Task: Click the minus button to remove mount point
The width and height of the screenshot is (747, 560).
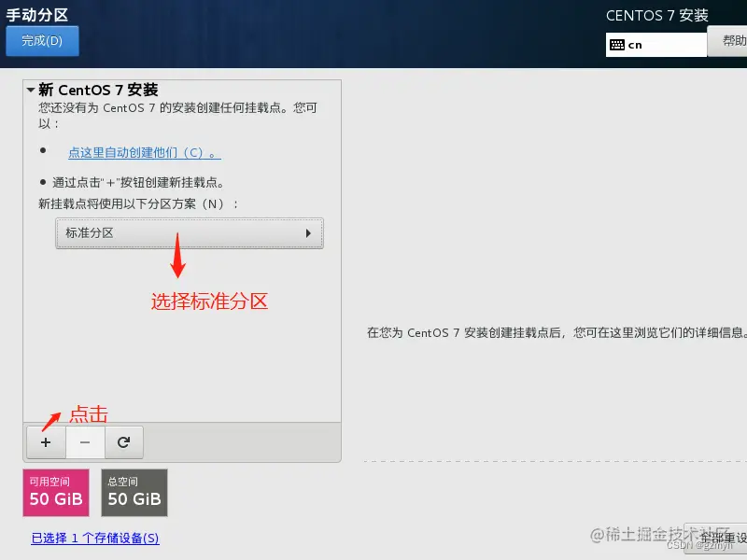Action: coord(85,442)
